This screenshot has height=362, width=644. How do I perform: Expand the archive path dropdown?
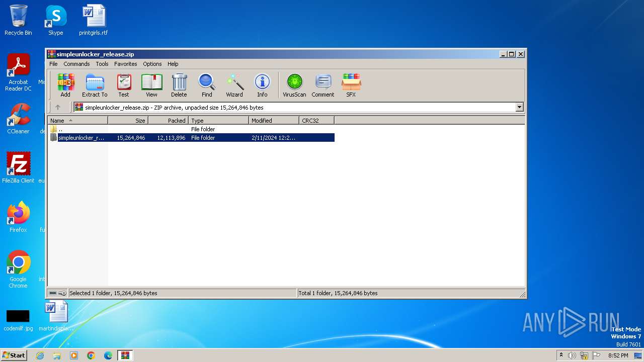(519, 107)
